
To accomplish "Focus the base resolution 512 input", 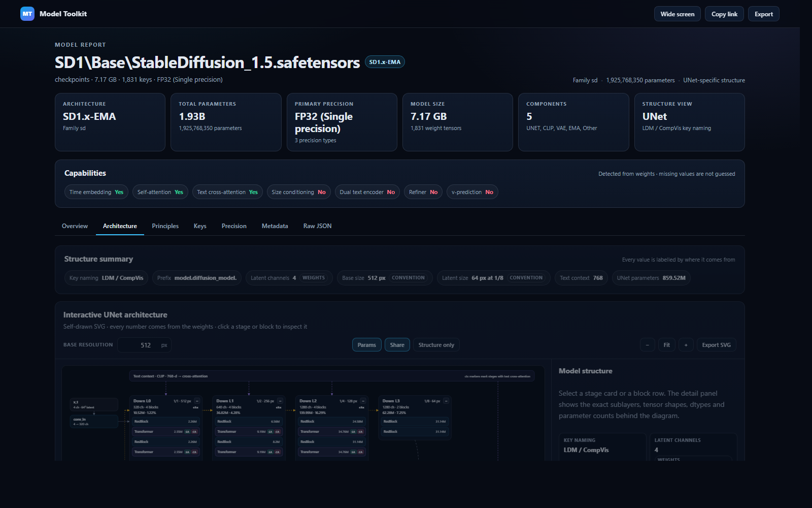I will 144,345.
